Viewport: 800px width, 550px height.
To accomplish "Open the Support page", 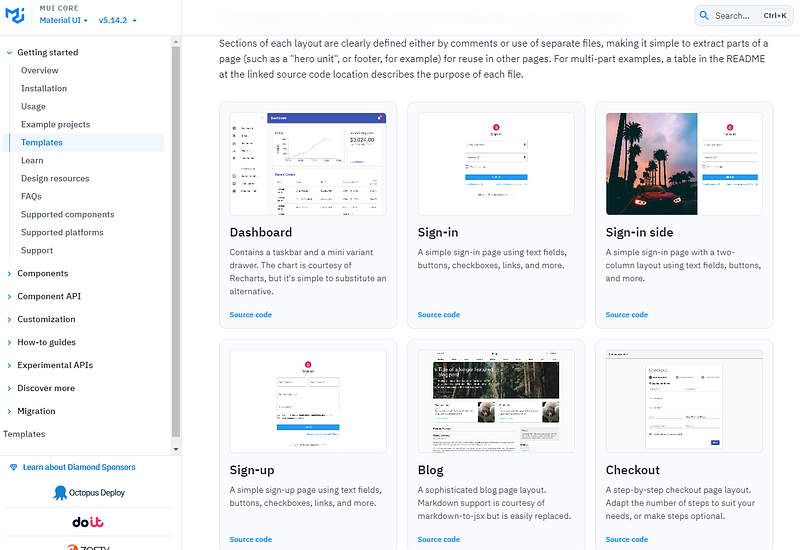I will coord(37,251).
